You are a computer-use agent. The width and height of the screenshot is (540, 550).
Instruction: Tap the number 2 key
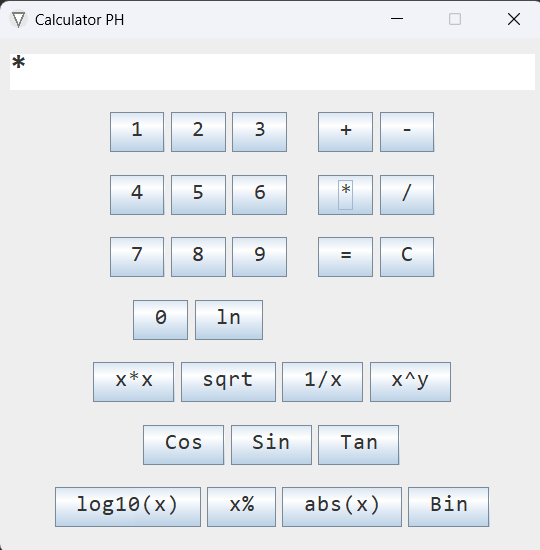[x=198, y=132]
